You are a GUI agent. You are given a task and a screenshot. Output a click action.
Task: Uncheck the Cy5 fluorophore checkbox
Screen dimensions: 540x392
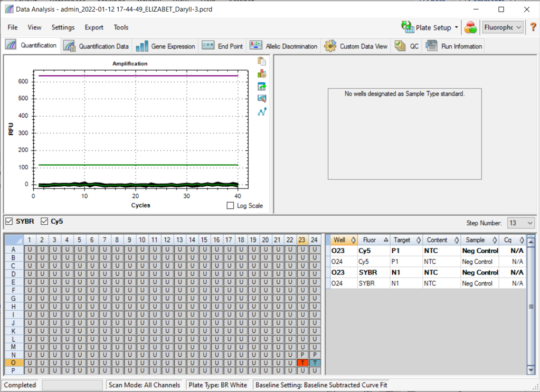(x=44, y=221)
